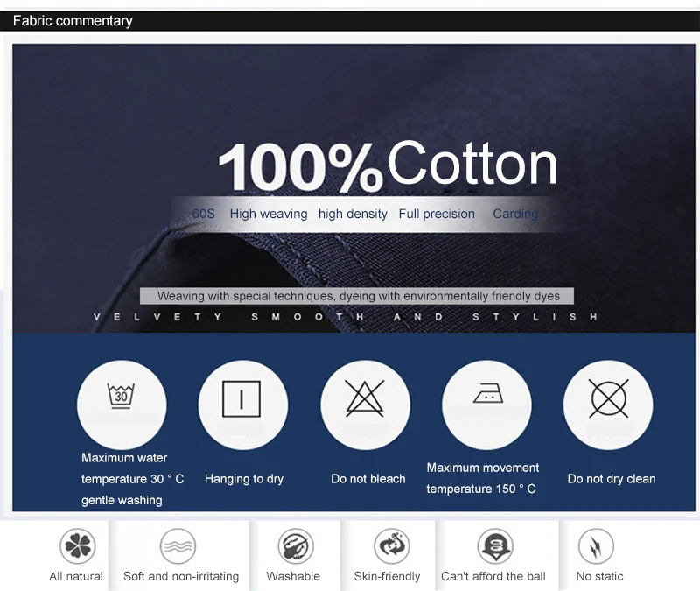
Task: Click the VELVETY SMOOTH AND STYLISH tagline
Action: (345, 317)
